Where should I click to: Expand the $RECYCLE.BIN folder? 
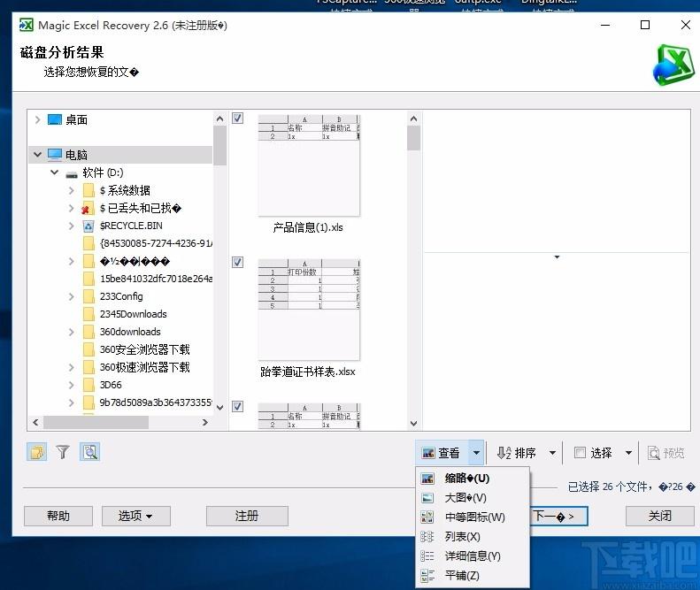72,226
